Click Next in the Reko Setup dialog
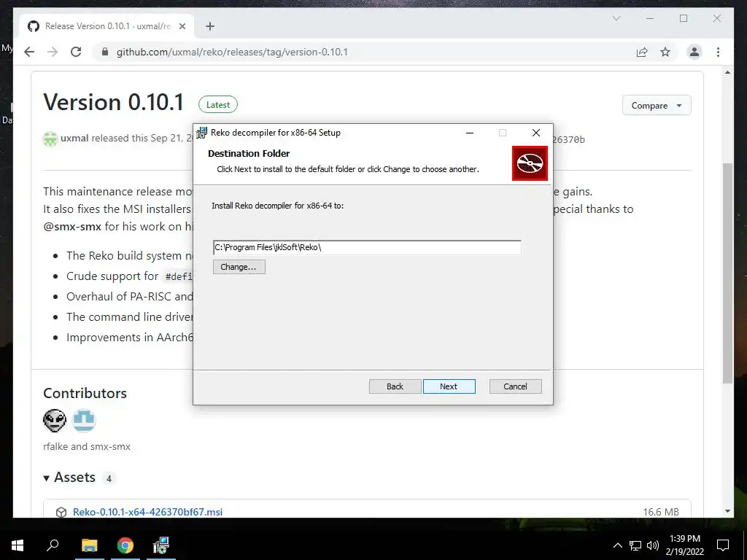The width and height of the screenshot is (747, 560). pos(449,386)
